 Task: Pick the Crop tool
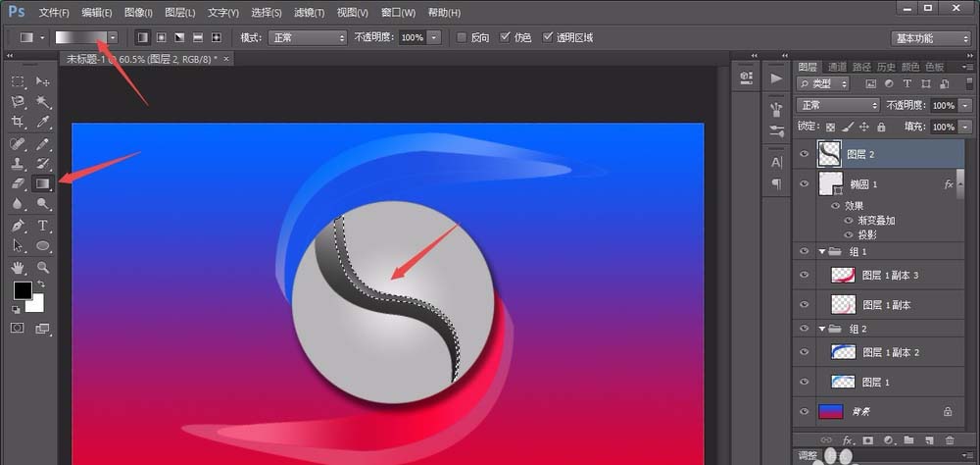coord(19,122)
